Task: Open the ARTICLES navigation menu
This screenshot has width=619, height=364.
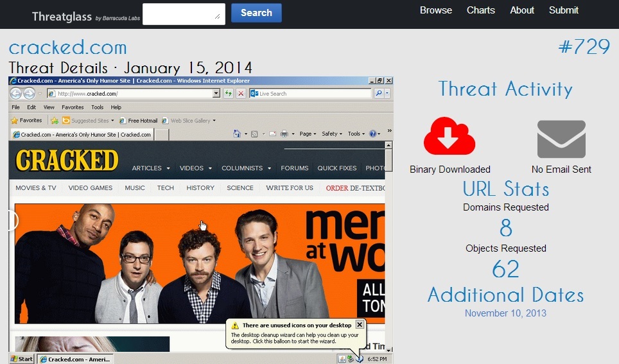Action: 151,168
